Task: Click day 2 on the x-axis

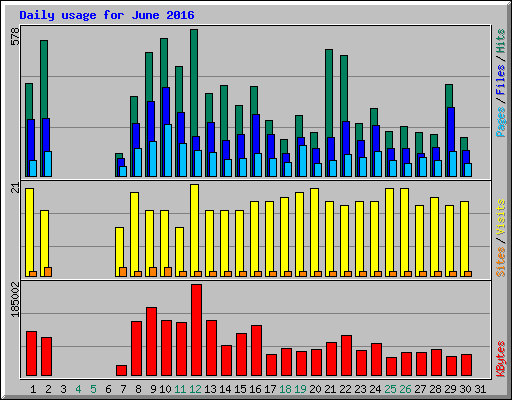Action: point(48,389)
